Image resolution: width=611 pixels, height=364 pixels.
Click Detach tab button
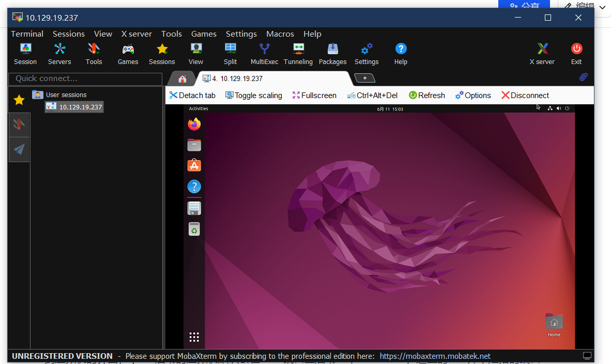(x=192, y=96)
